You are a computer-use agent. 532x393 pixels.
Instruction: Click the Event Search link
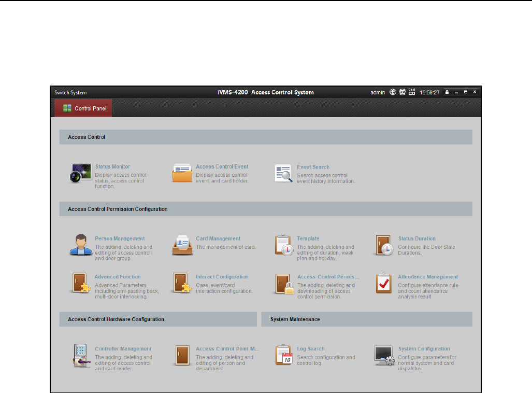(313, 167)
